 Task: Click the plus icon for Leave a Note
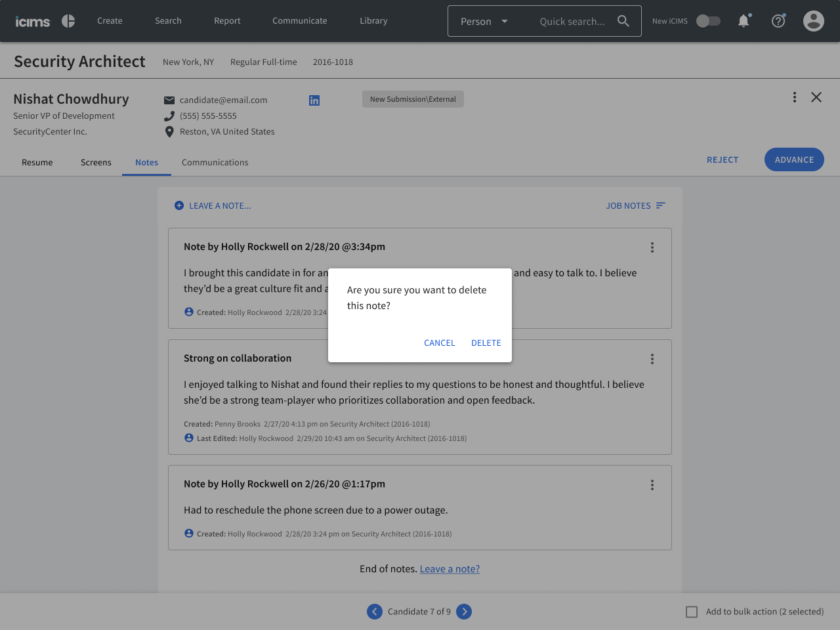pyautogui.click(x=179, y=205)
